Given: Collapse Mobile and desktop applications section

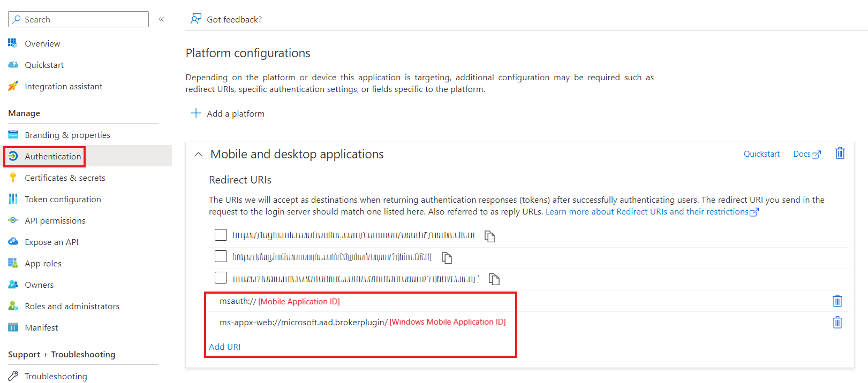Looking at the screenshot, I should (198, 155).
